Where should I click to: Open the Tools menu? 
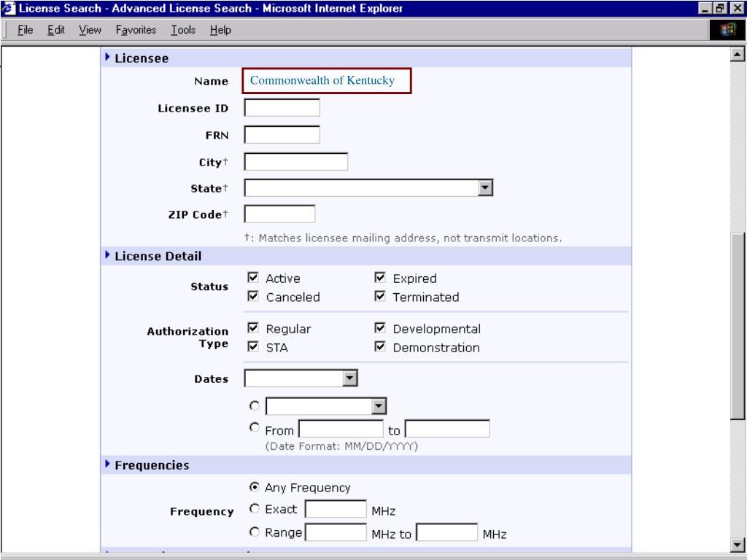point(183,30)
